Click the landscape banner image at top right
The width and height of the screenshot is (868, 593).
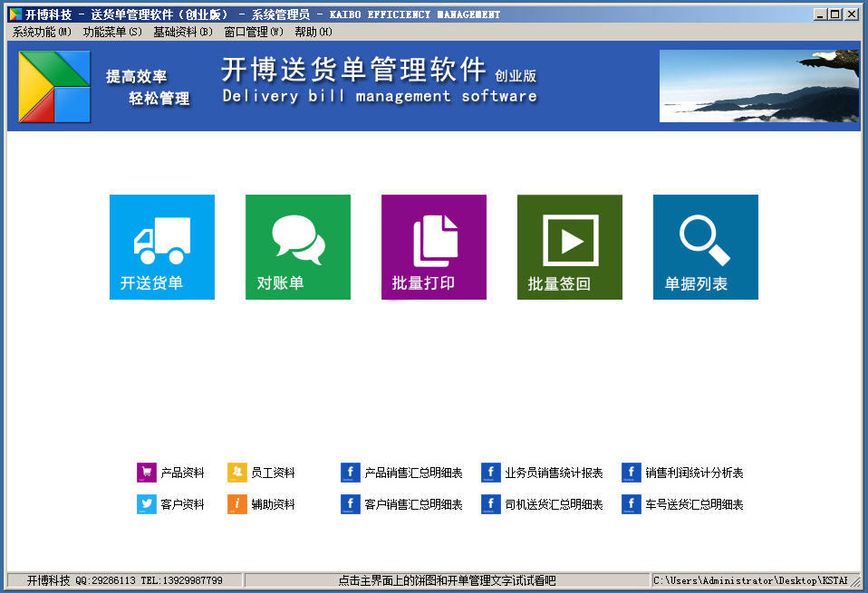click(x=759, y=86)
